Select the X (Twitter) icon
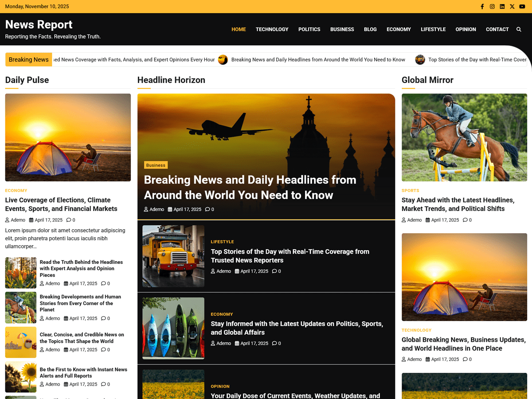 (512, 6)
